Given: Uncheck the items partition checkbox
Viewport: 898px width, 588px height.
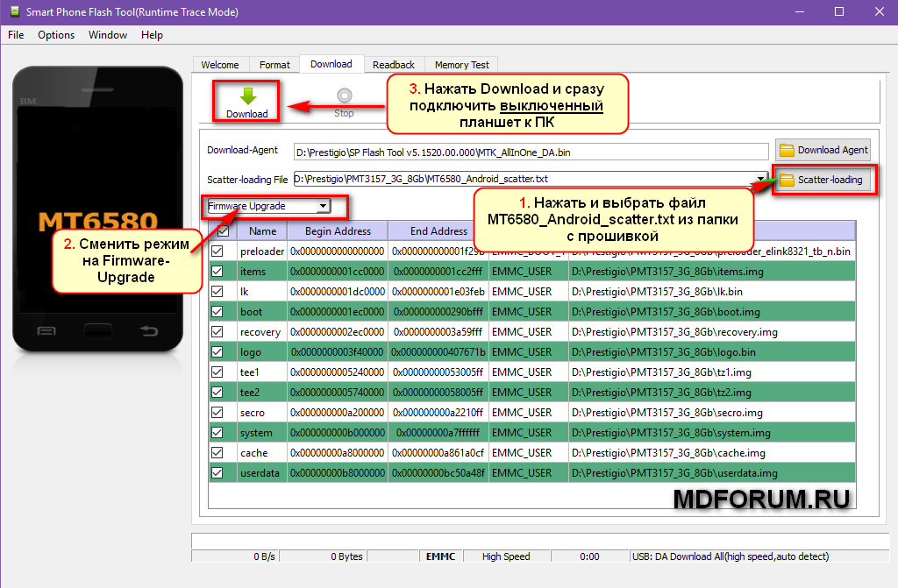Looking at the screenshot, I should [x=217, y=272].
